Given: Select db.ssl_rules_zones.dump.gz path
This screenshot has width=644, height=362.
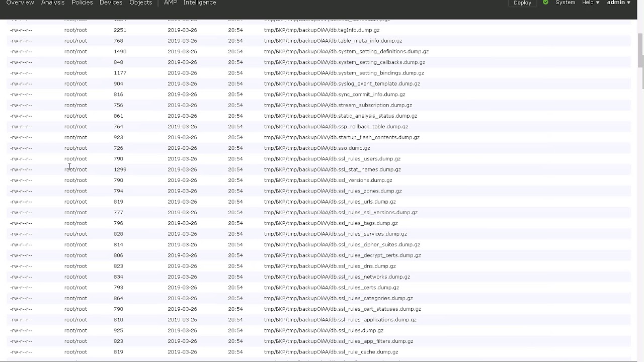Looking at the screenshot, I should coord(333,191).
